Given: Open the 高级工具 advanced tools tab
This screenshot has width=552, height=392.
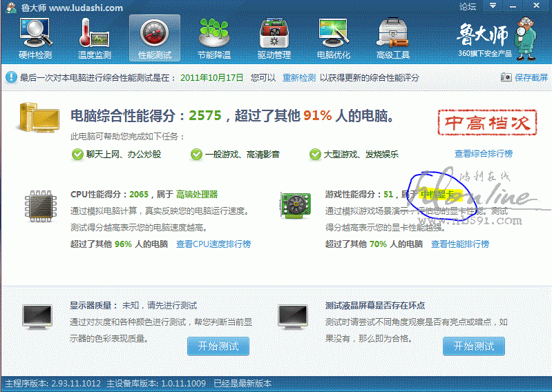Looking at the screenshot, I should click(x=393, y=39).
